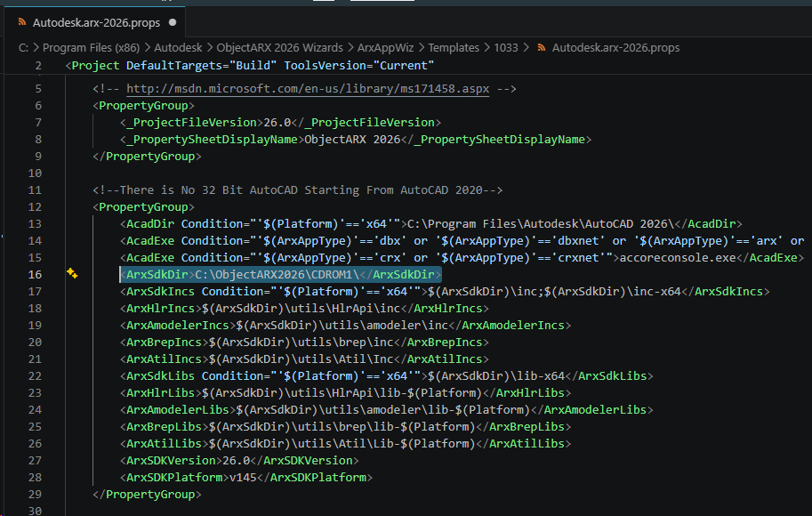Expand the 'Templates' breadcrumb folder
This screenshot has height=516, width=812.
pyautogui.click(x=454, y=48)
